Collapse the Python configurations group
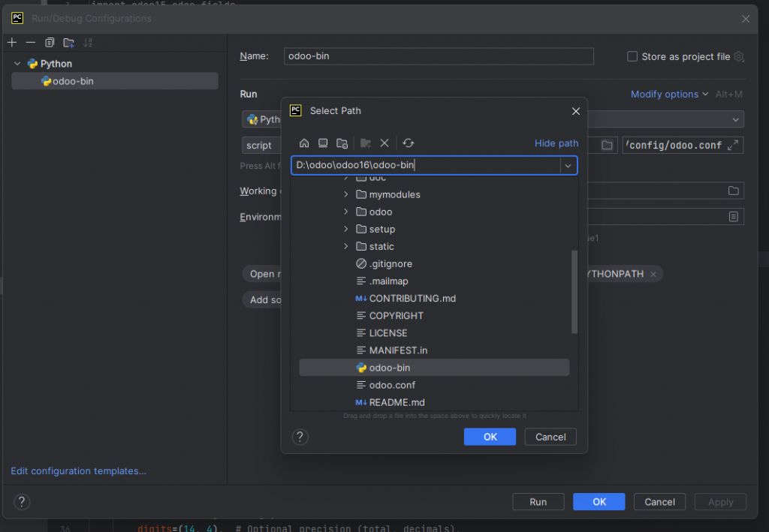 (x=17, y=64)
